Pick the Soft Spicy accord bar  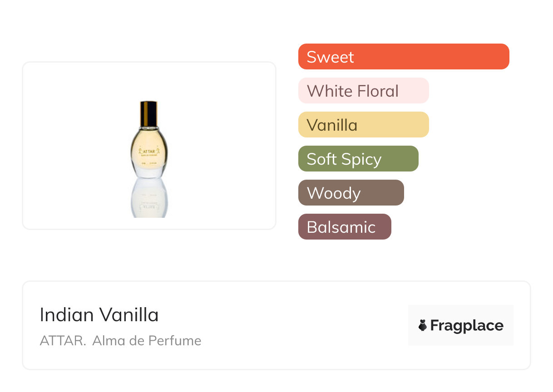pos(358,159)
